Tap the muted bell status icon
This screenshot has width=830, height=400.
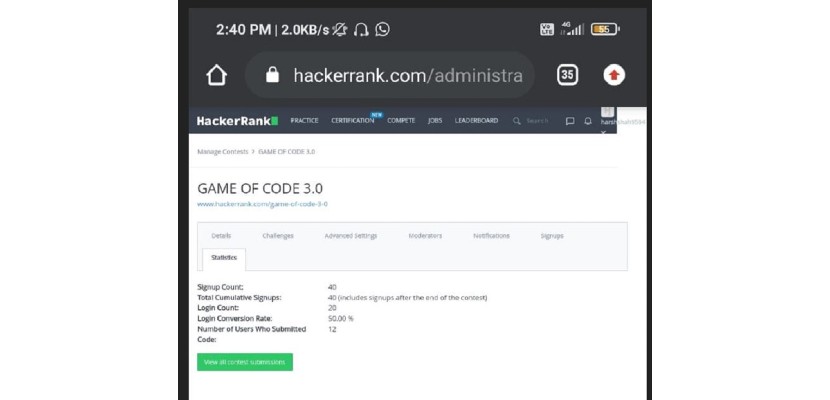tap(340, 30)
